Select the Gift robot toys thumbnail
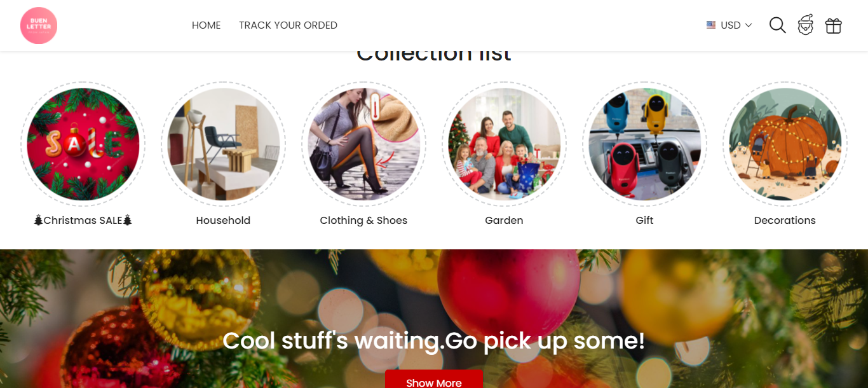Viewport: 868px width, 388px height. [645, 144]
